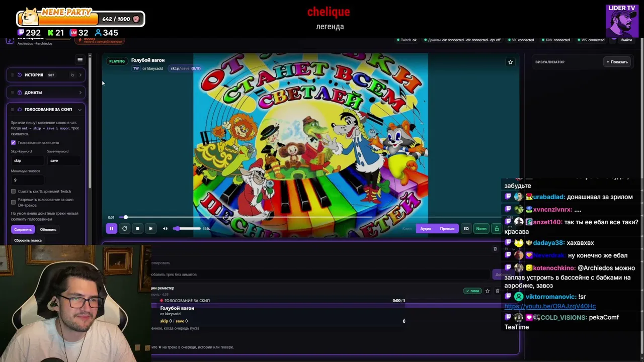Click Сбросить голоса button
Image resolution: width=644 pixels, height=362 pixels.
tap(28, 240)
